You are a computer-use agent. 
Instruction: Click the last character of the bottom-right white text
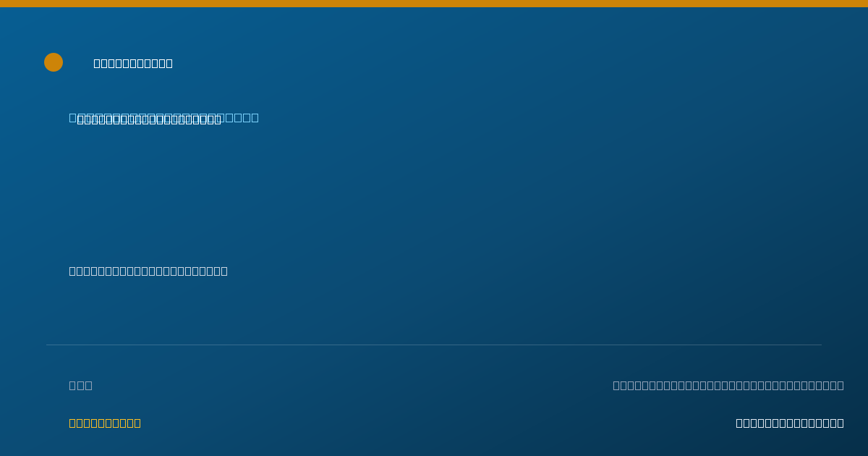pyautogui.click(x=841, y=423)
